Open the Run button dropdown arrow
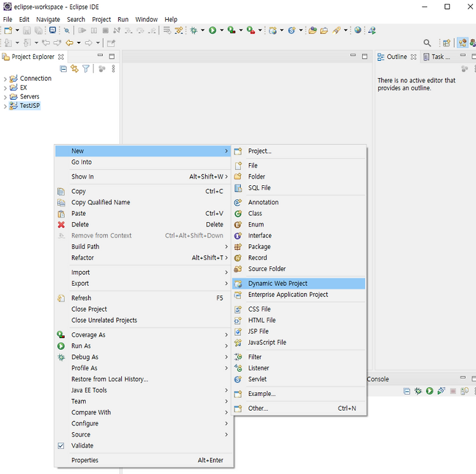 tap(221, 30)
